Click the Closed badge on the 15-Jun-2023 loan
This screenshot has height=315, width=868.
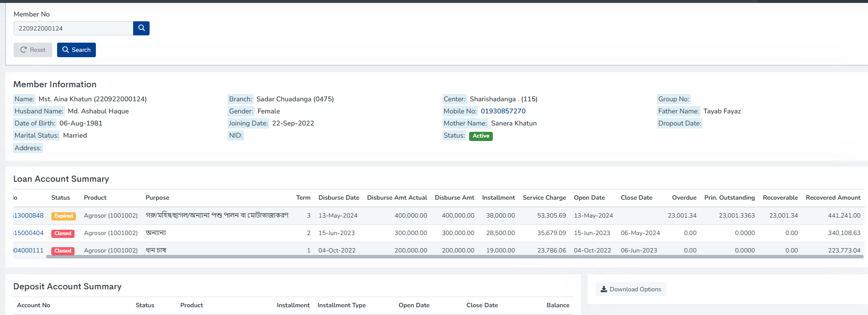[x=63, y=234]
